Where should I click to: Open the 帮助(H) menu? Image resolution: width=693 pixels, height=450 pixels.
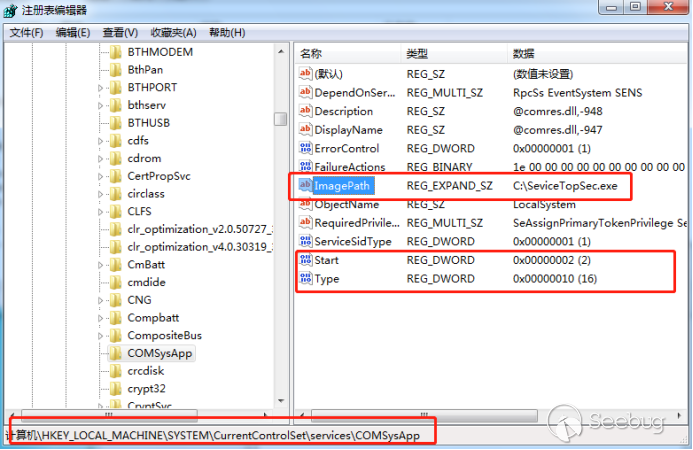tap(227, 33)
